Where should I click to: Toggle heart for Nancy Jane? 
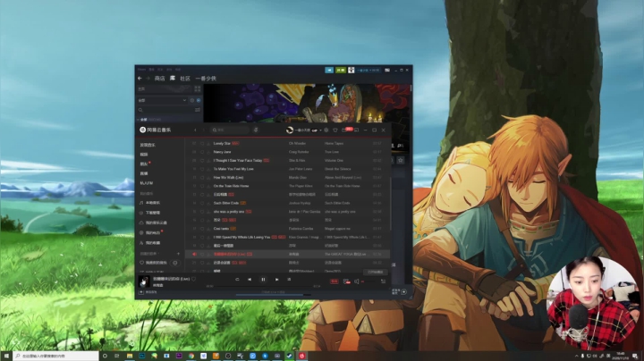(202, 152)
